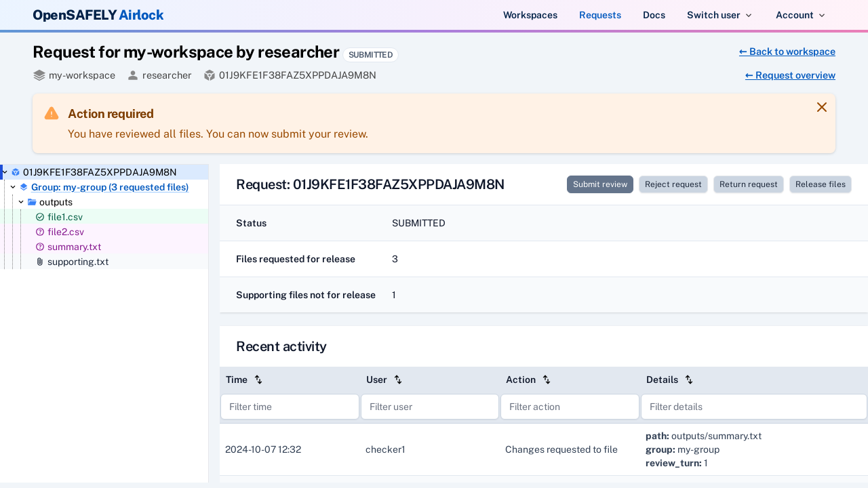Click the folder icon next to outputs
Screen dimensions: 868x488
click(32, 202)
